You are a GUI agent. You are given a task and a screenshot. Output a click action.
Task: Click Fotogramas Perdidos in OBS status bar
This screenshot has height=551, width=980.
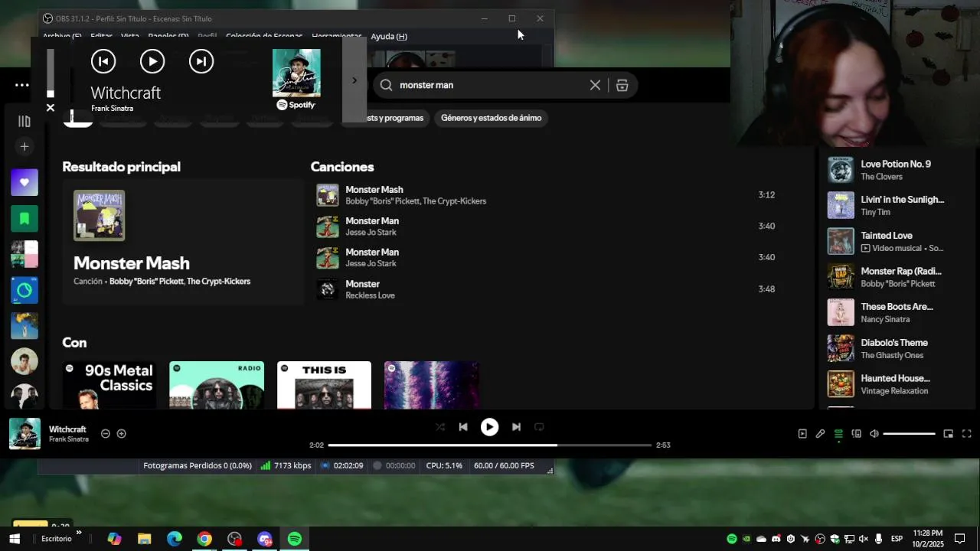198,465
